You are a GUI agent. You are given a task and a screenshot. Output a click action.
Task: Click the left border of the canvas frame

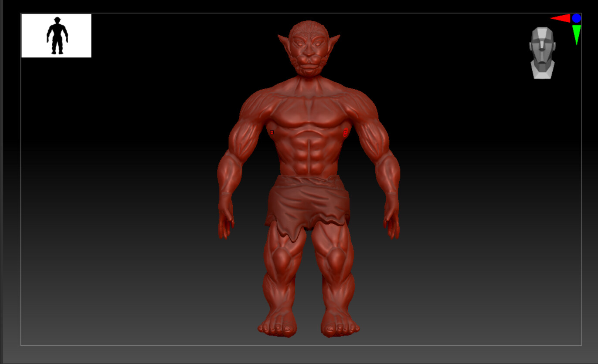[x=20, y=174]
